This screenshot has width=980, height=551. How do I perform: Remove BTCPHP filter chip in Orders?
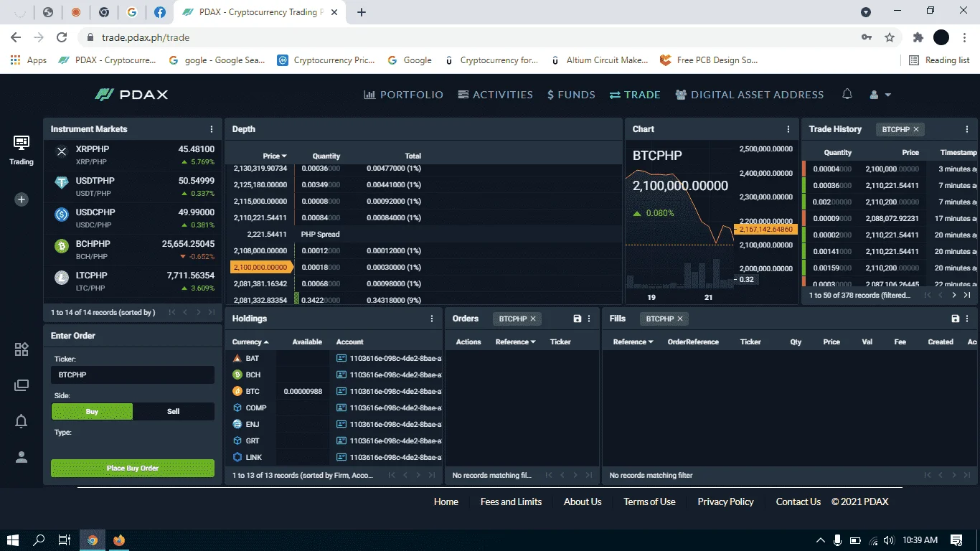point(533,319)
